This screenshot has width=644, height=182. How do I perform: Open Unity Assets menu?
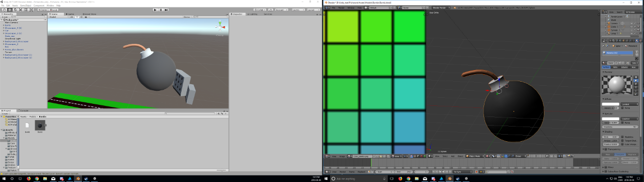click(x=15, y=6)
